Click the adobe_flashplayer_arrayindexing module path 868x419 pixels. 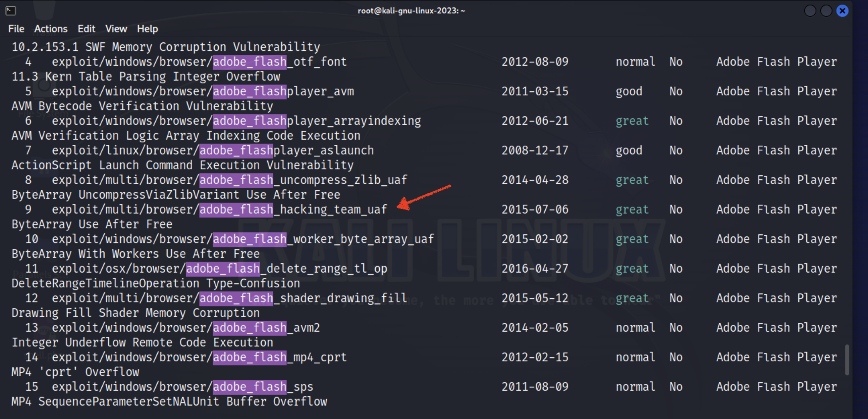[236, 121]
